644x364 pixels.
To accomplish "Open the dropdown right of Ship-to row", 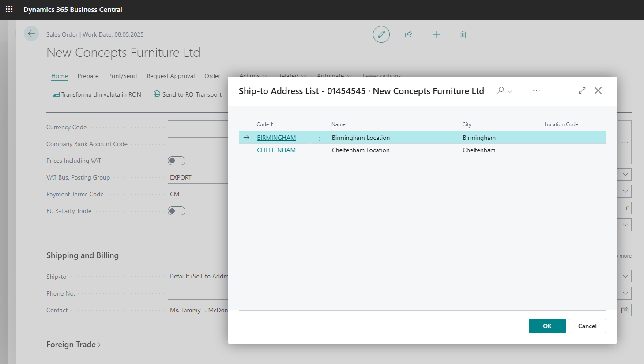I will pos(625,276).
